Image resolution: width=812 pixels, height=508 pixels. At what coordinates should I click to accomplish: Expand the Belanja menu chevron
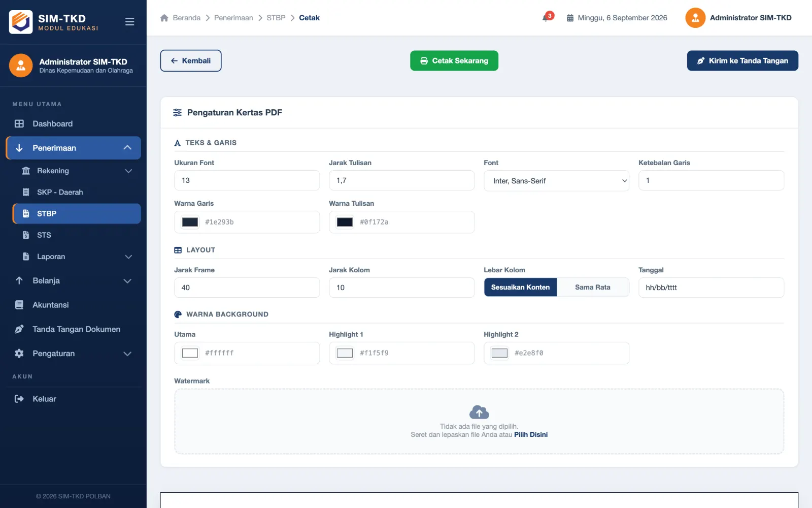[x=127, y=281]
